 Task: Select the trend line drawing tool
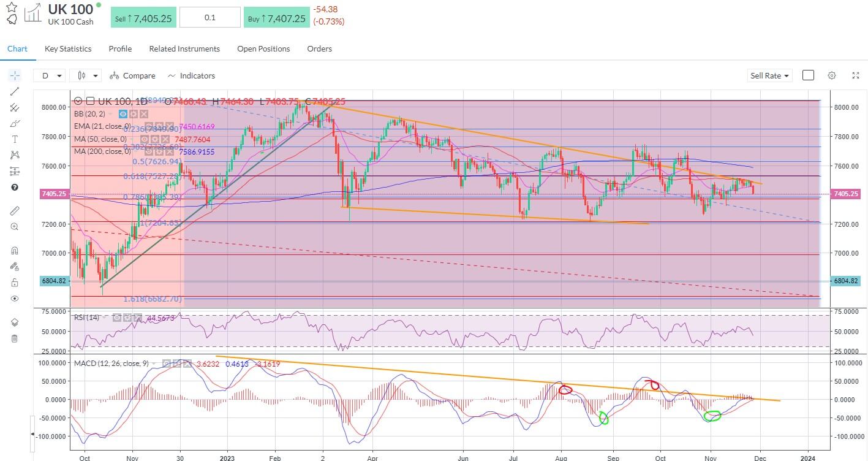[x=15, y=91]
